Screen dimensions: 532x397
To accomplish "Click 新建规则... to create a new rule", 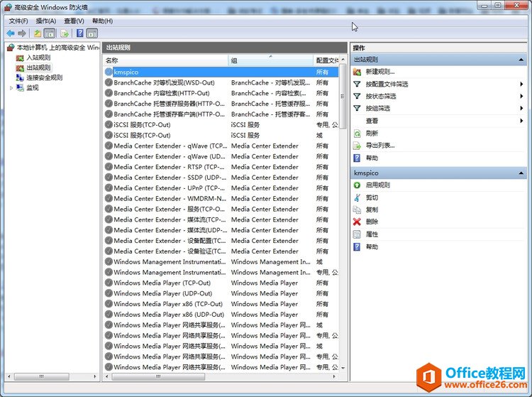I will [380, 72].
